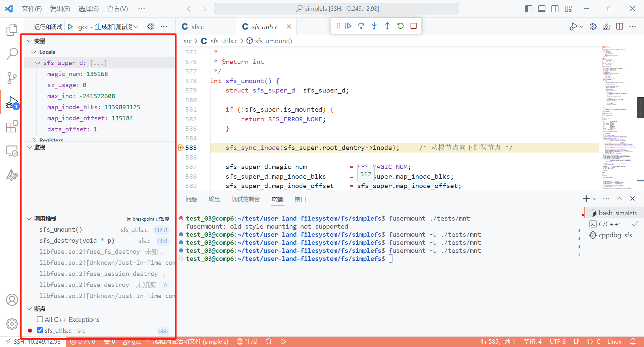Open the Source Control view
Viewport: 644px width, 347px height.
12,78
